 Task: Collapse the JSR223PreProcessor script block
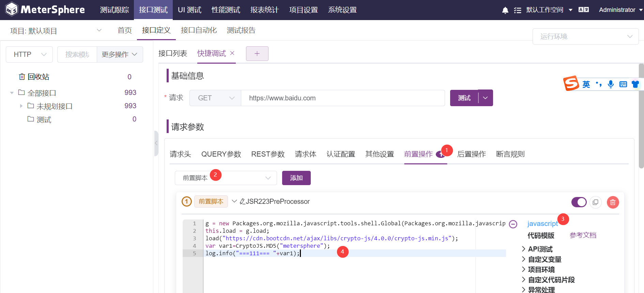point(234,201)
